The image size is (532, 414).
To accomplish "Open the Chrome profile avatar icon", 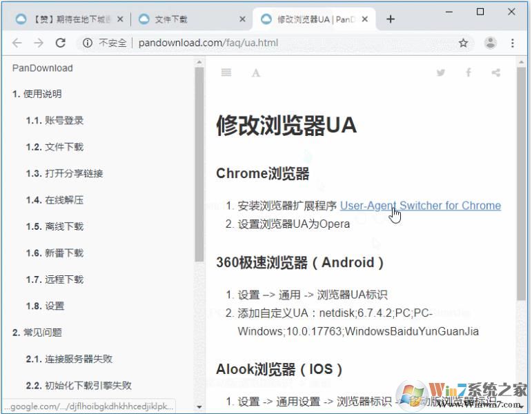I will (491, 43).
